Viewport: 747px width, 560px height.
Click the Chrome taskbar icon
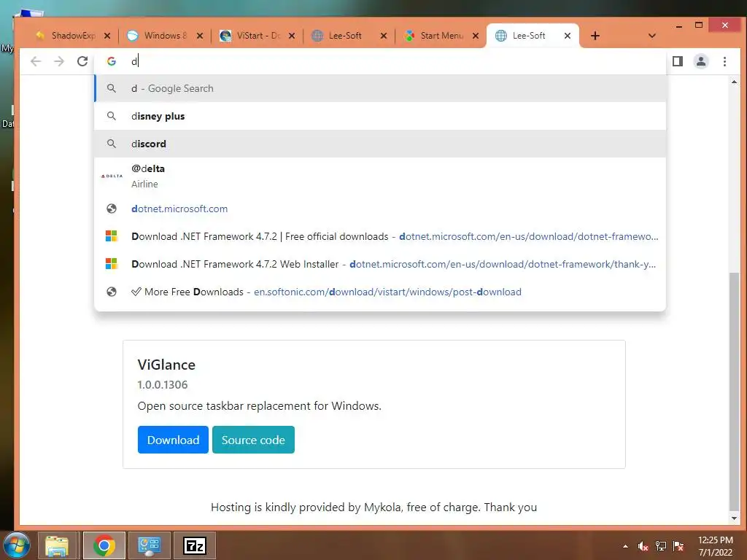click(x=104, y=545)
